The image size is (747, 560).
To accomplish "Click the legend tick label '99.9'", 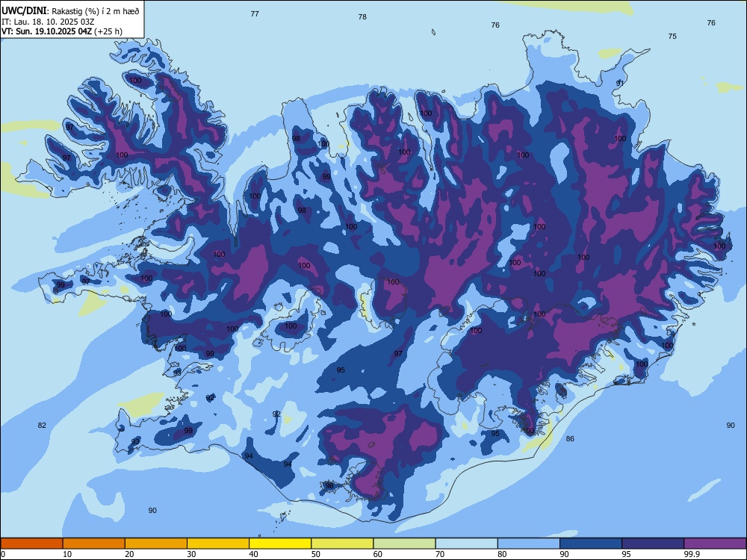I will pyautogui.click(x=691, y=554).
